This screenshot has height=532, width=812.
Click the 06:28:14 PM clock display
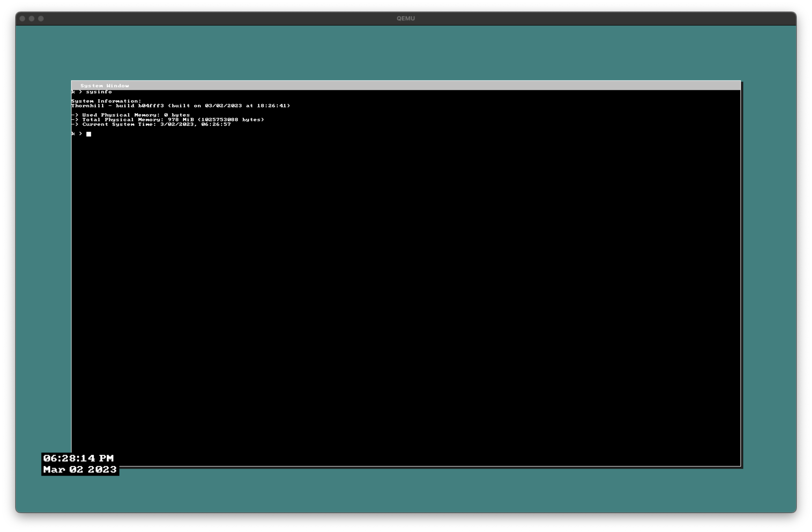79,458
